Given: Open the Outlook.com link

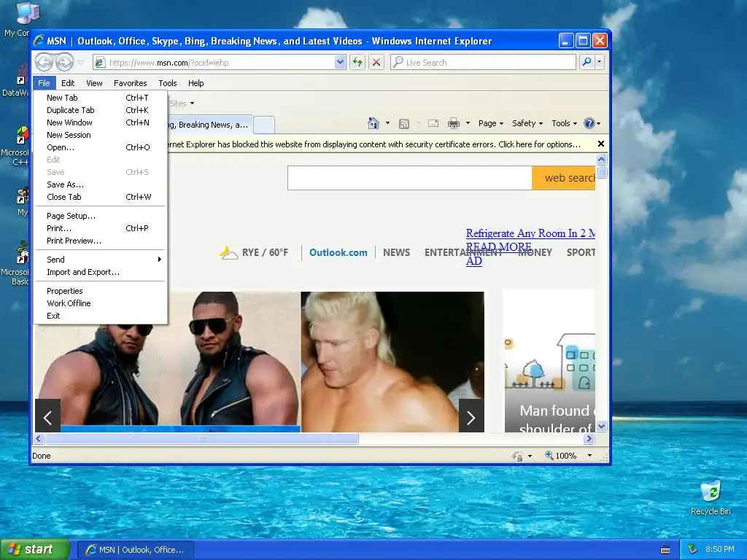Looking at the screenshot, I should click(x=338, y=252).
